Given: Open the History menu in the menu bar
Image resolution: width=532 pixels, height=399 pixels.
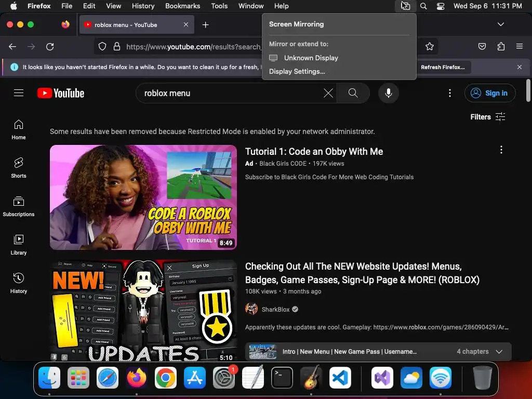Looking at the screenshot, I should [x=143, y=6].
